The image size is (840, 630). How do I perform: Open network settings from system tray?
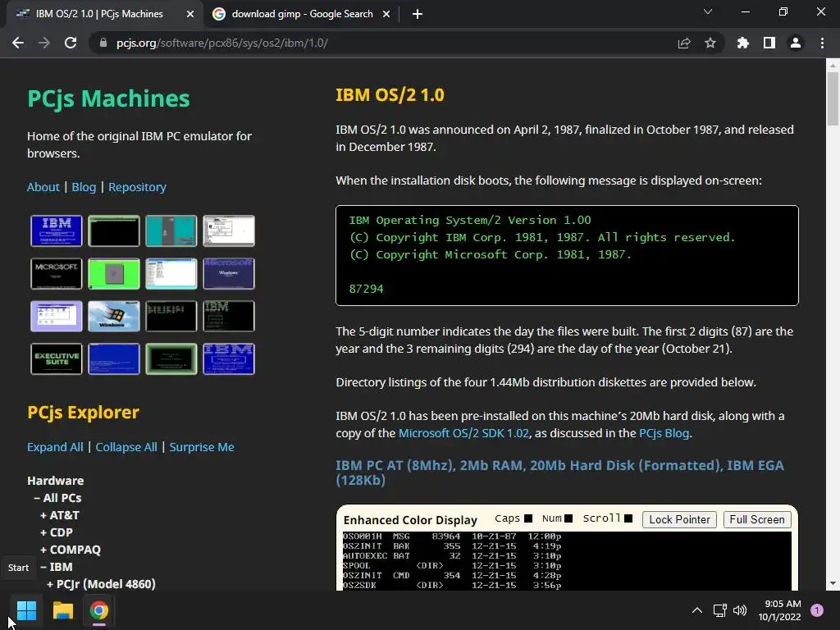click(x=720, y=610)
